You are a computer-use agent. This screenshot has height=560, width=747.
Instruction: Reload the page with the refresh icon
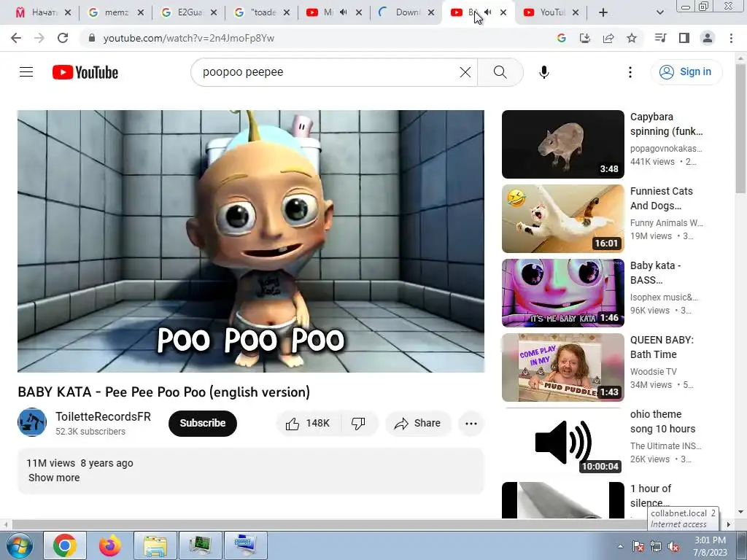tap(63, 38)
